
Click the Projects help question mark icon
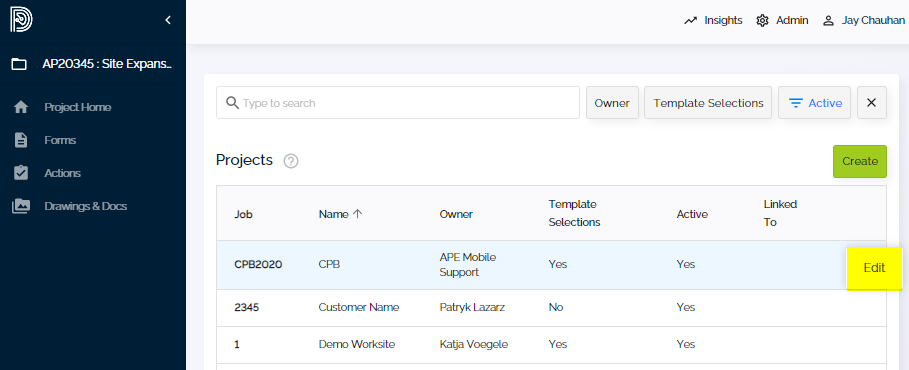(291, 161)
